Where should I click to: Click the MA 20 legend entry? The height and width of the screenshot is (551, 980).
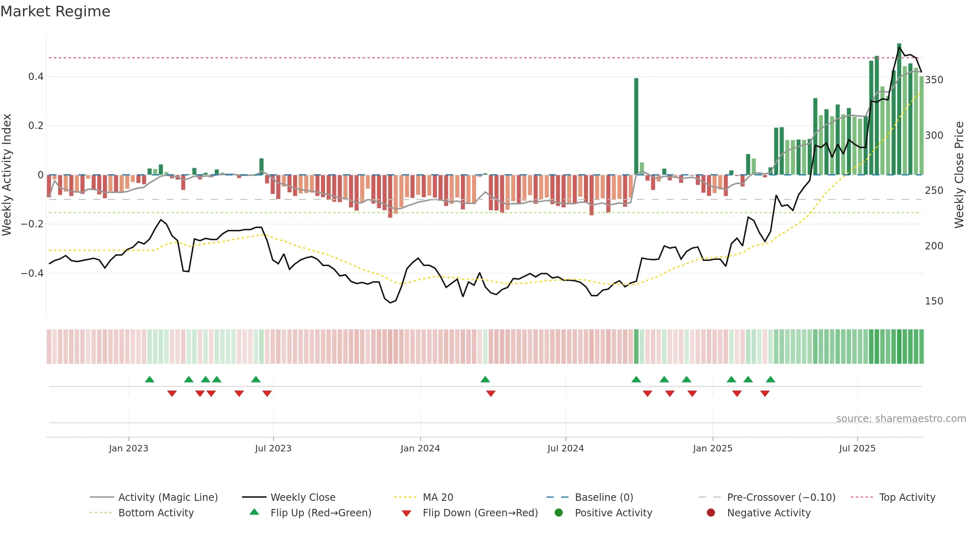pos(423,497)
